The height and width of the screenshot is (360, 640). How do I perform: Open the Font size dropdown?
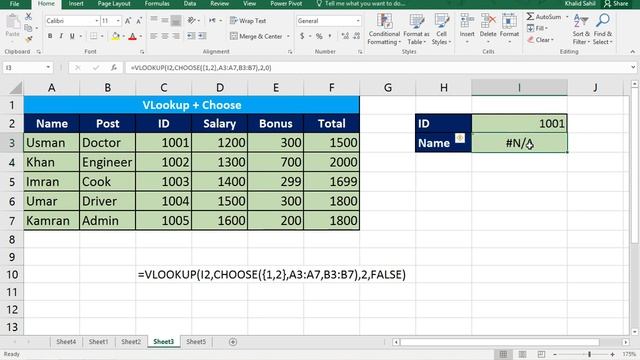click(x=118, y=21)
